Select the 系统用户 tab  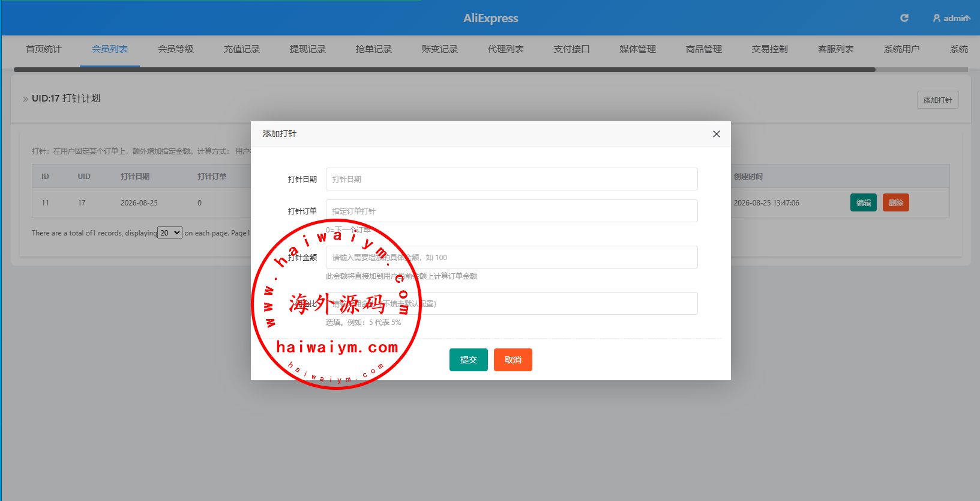[902, 49]
